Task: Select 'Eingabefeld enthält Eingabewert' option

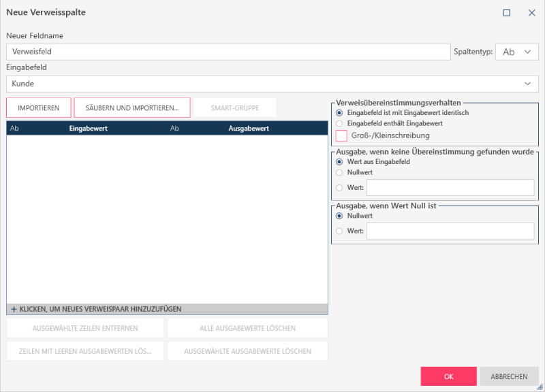Action: click(x=339, y=123)
